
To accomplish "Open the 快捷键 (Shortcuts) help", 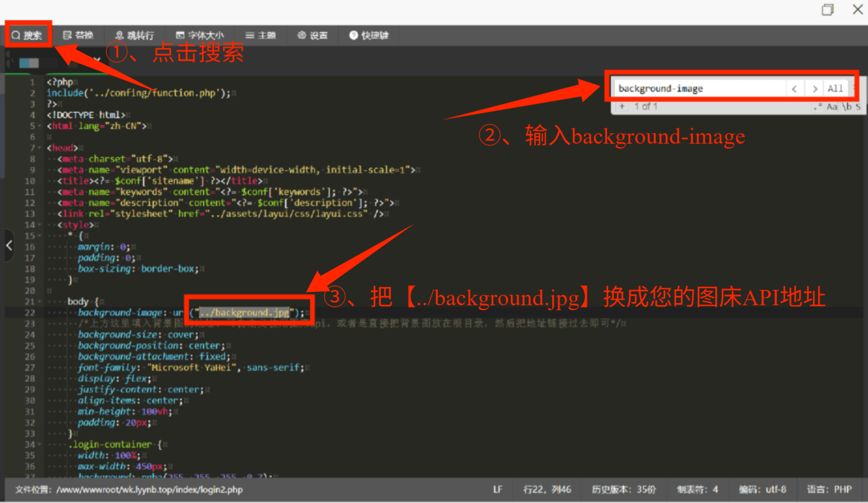I will pos(369,36).
